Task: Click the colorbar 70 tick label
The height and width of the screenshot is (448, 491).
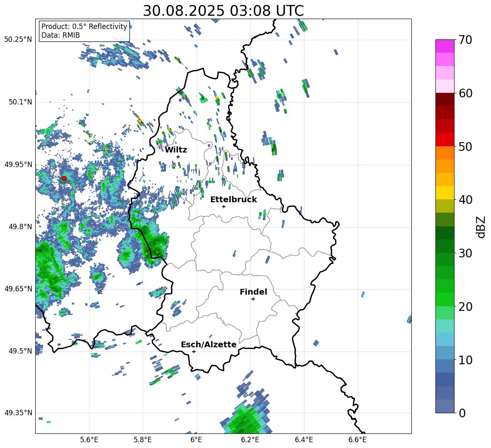Action: [465, 40]
